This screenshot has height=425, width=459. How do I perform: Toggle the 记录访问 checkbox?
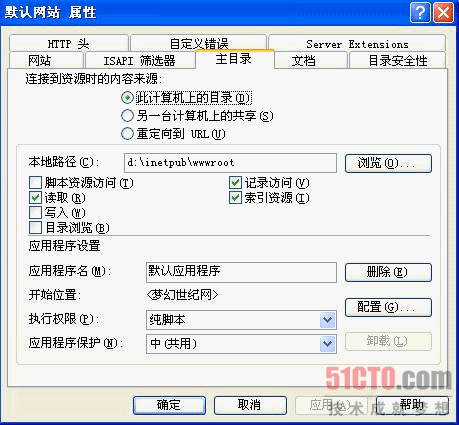tap(235, 183)
